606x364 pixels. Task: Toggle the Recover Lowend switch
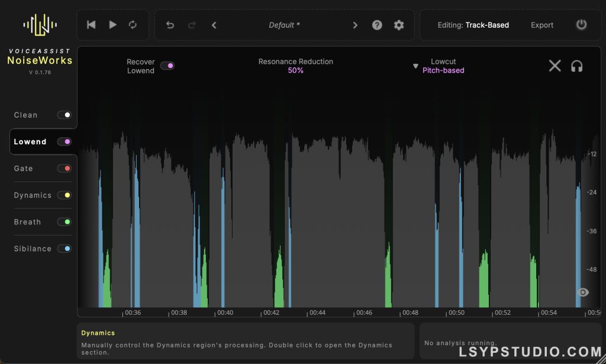[x=167, y=66]
